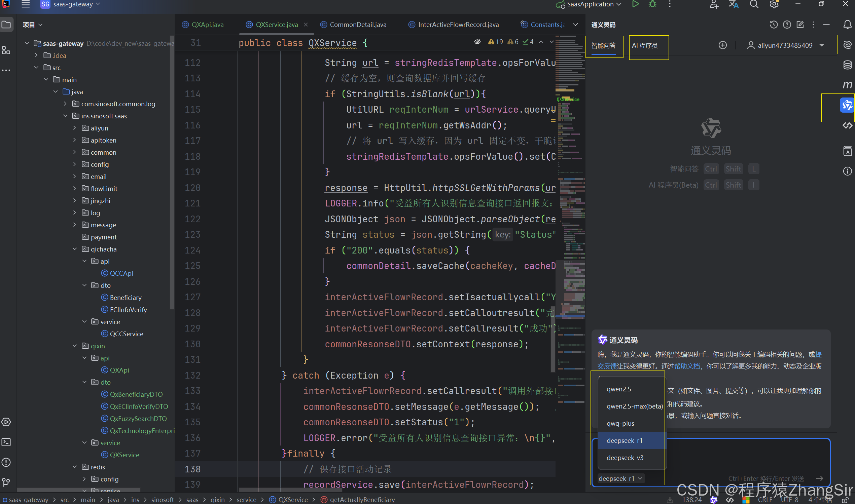Open the deepseek-r1 model selector
The image size is (855, 504).
[620, 478]
